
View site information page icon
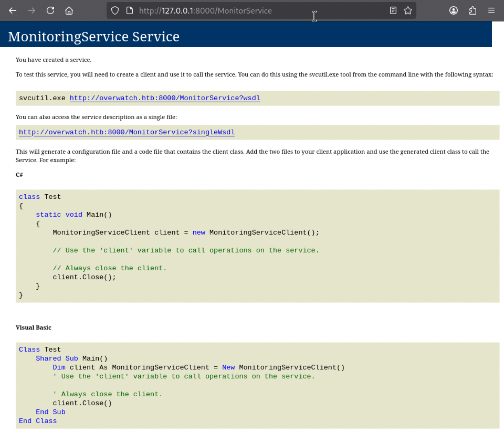tap(129, 11)
